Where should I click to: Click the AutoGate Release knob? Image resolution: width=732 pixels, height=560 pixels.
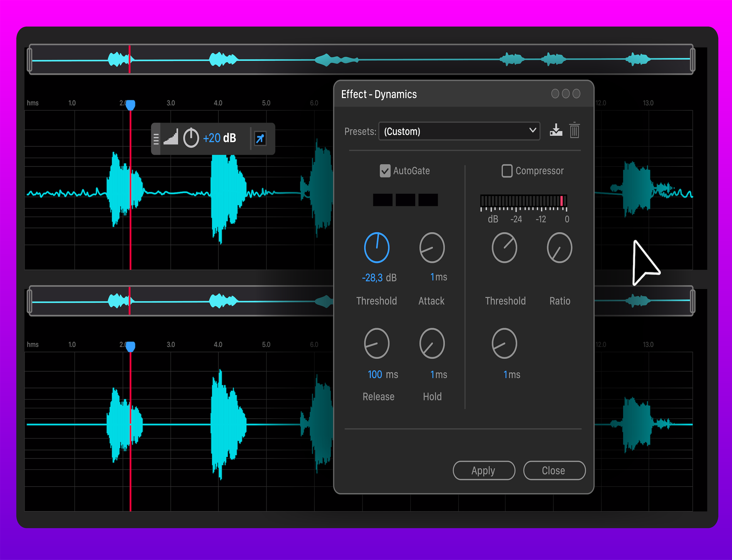(x=377, y=343)
